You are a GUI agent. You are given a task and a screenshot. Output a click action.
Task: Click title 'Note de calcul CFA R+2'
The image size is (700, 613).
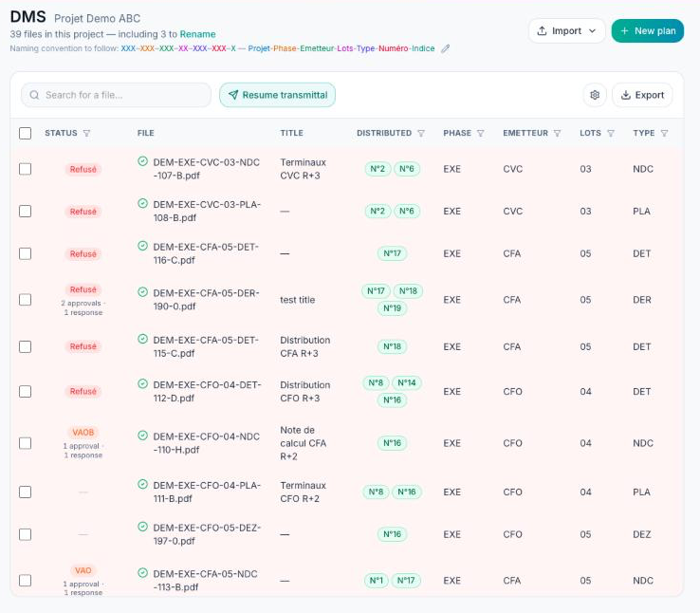(304, 443)
